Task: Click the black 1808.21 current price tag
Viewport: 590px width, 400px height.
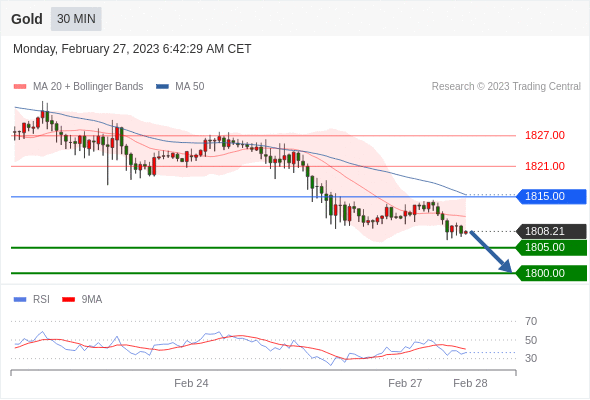Action: [551, 231]
